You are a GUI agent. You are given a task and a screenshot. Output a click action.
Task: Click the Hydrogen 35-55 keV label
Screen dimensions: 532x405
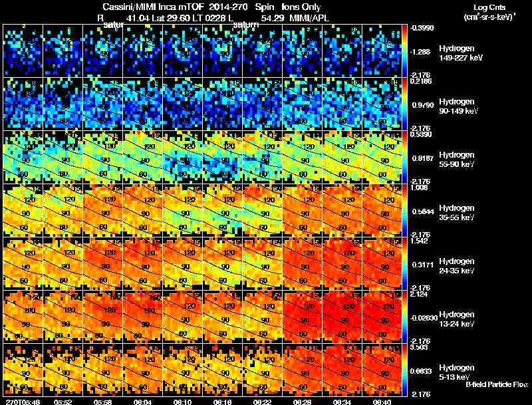[456, 212]
